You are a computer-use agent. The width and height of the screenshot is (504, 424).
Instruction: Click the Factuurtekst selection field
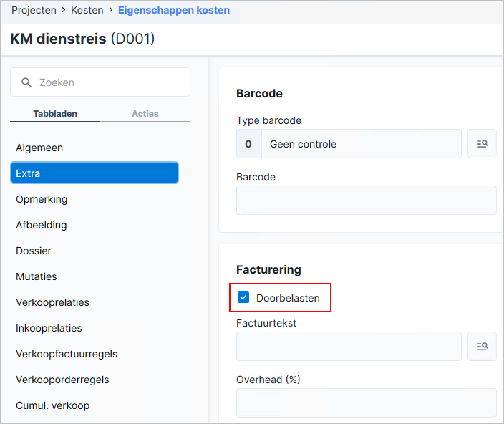point(349,346)
